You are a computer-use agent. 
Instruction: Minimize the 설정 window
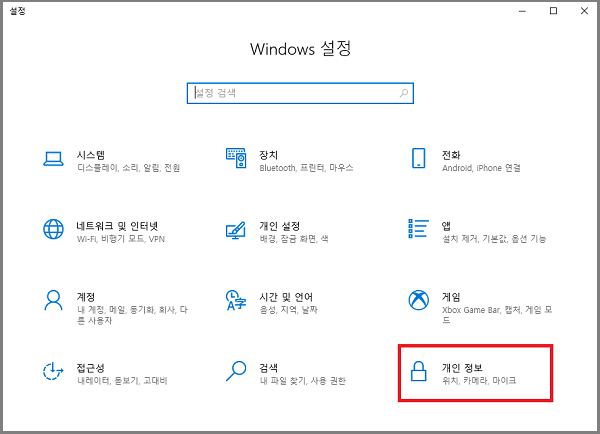[x=522, y=11]
